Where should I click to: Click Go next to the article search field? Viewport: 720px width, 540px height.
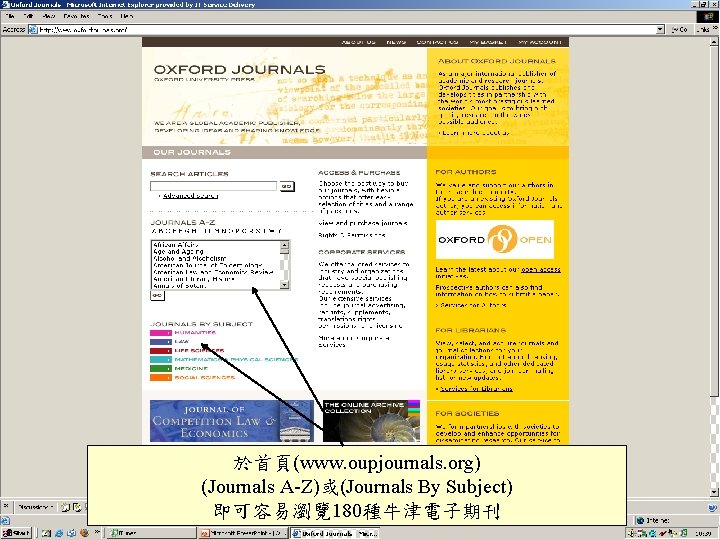click(287, 186)
